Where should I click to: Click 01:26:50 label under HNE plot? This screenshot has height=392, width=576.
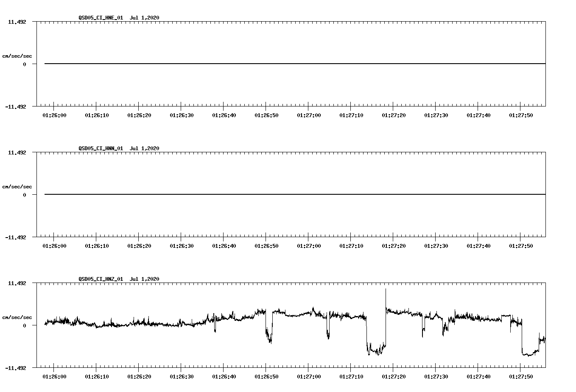[x=266, y=115]
